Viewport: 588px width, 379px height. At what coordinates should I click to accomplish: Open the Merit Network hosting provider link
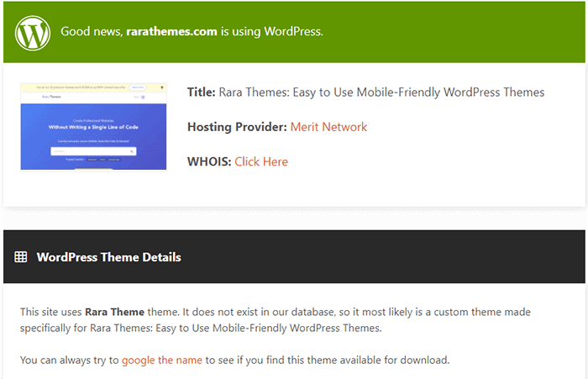[x=328, y=127]
